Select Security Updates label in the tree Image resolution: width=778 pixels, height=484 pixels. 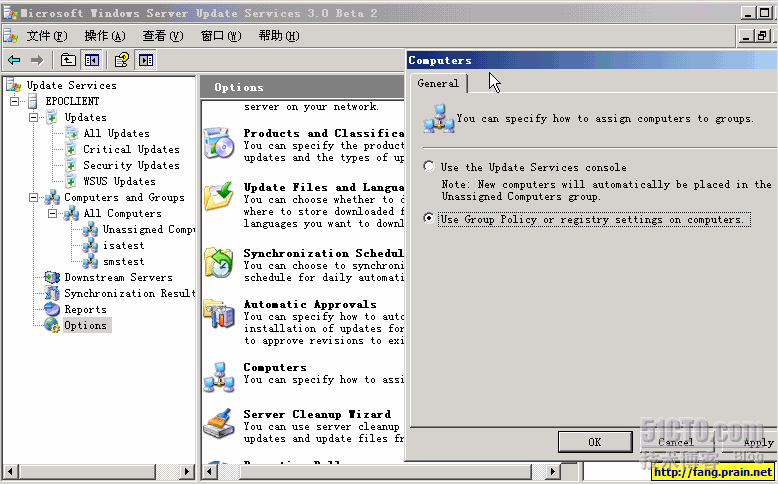(131, 165)
